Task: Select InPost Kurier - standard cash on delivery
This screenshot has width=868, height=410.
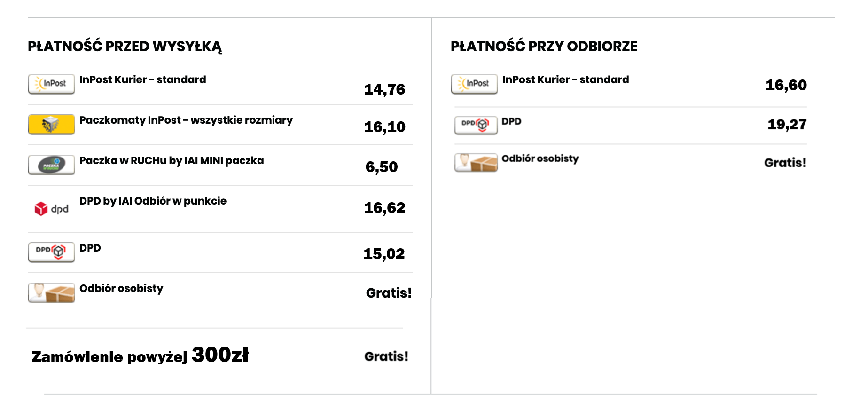Action: click(x=565, y=80)
